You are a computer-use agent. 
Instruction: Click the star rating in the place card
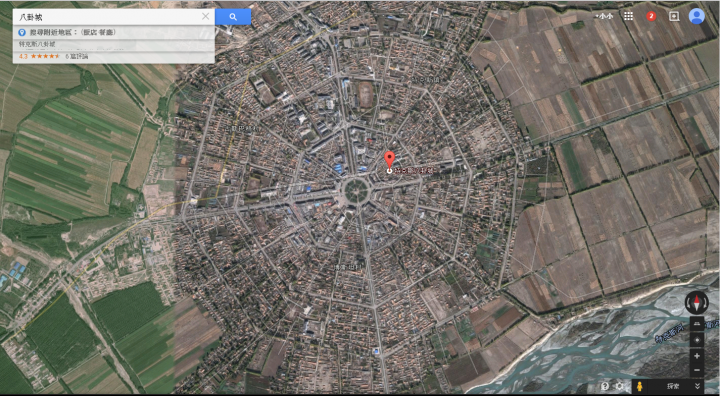pyautogui.click(x=45, y=56)
